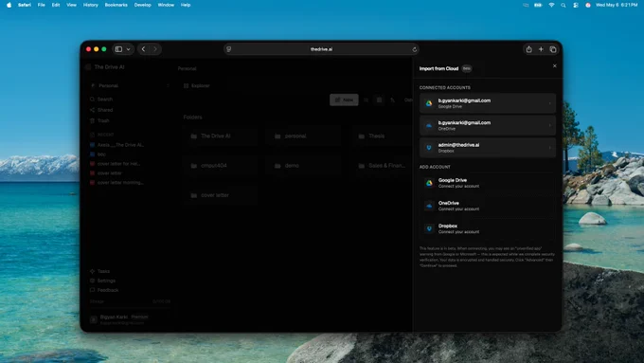Expand the b.gyankarki Google Drive connected account
This screenshot has width=644, height=363.
point(488,103)
